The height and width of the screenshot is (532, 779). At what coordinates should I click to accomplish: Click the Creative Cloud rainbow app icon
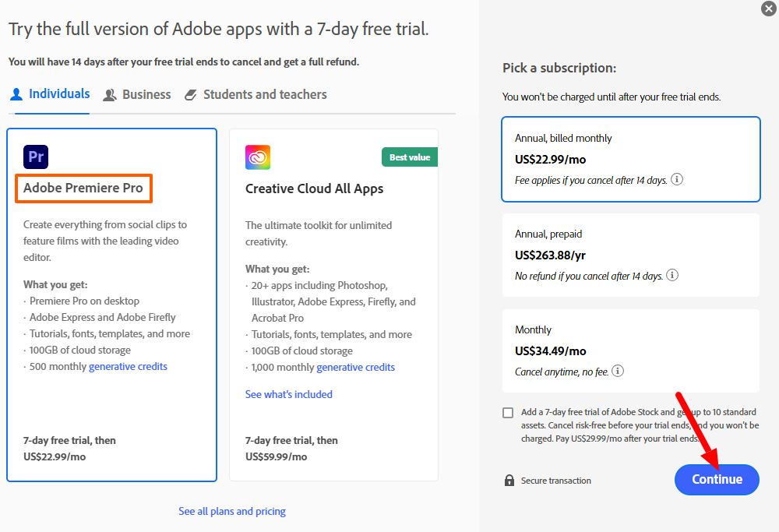point(258,157)
